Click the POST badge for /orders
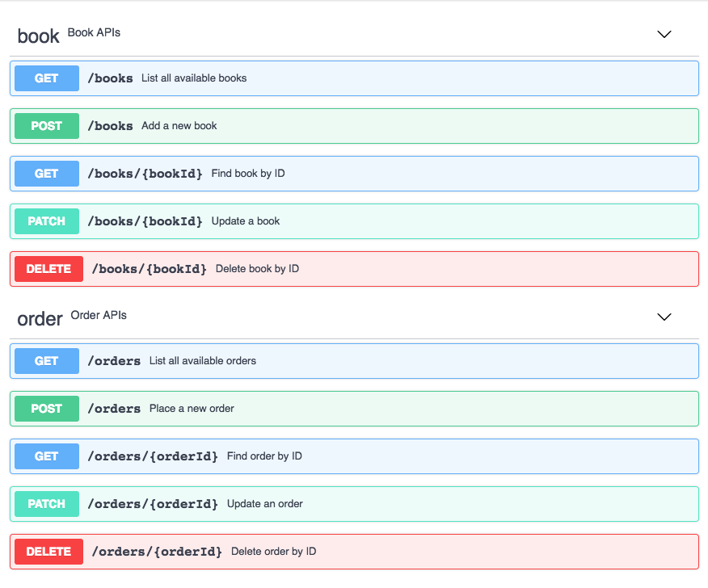This screenshot has height=588, width=708. coord(47,409)
